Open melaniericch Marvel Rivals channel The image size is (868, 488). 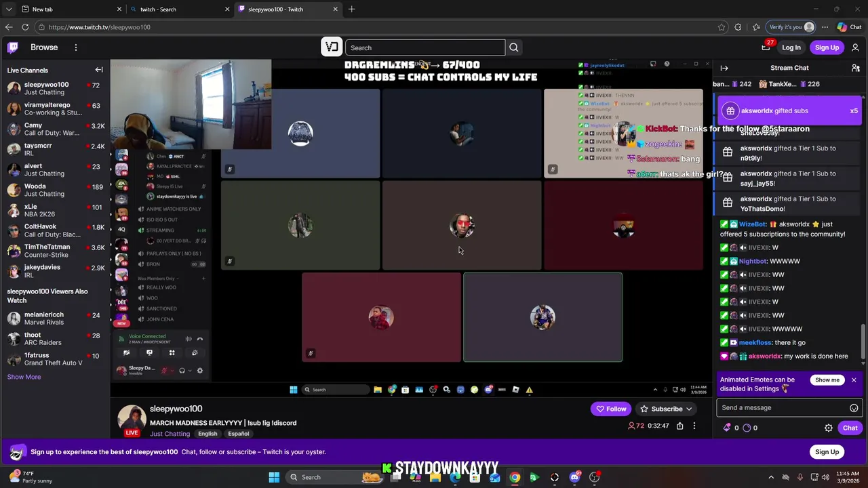[x=55, y=319]
